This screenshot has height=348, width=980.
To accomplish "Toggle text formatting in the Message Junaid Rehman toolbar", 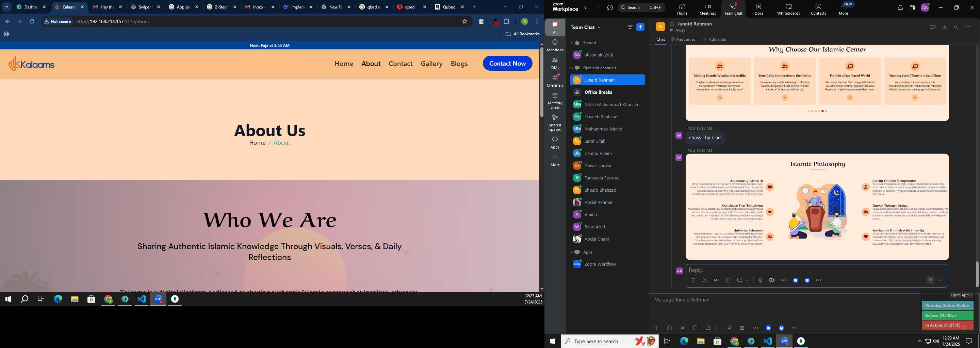I will pyautogui.click(x=656, y=328).
